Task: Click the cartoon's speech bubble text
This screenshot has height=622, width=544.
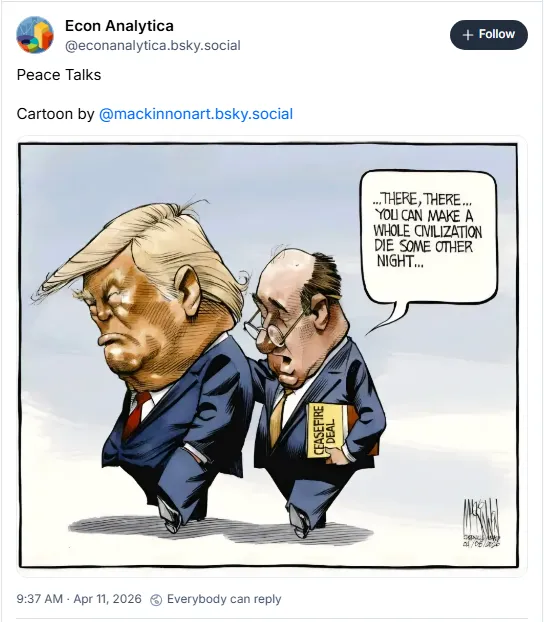Action: (x=428, y=230)
